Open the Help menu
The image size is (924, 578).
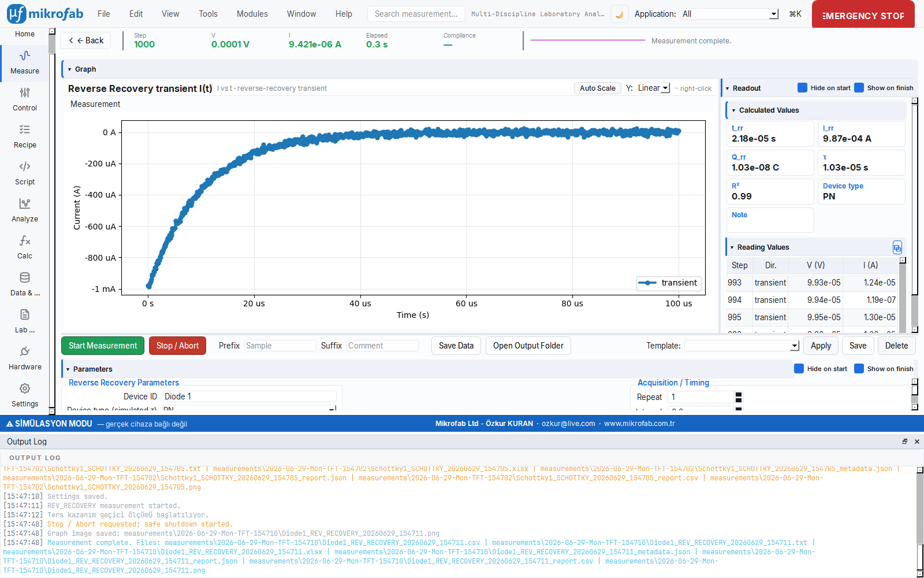coord(344,14)
